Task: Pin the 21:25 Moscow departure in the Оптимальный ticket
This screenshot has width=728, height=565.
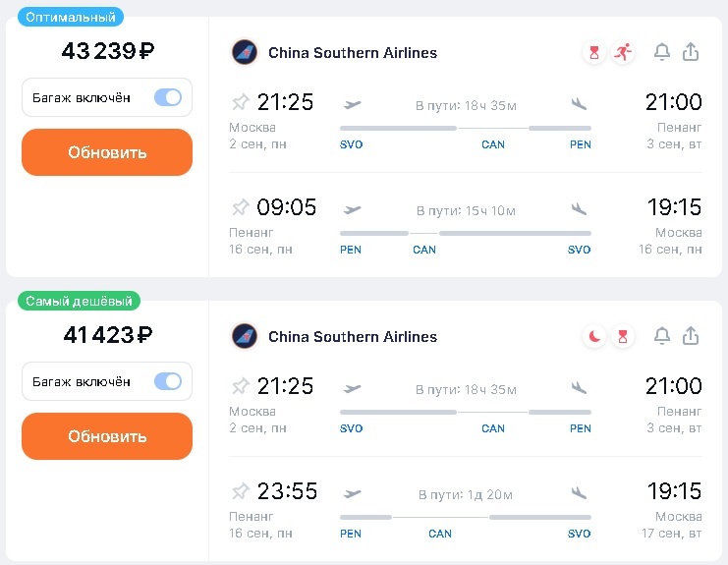Action: (240, 102)
